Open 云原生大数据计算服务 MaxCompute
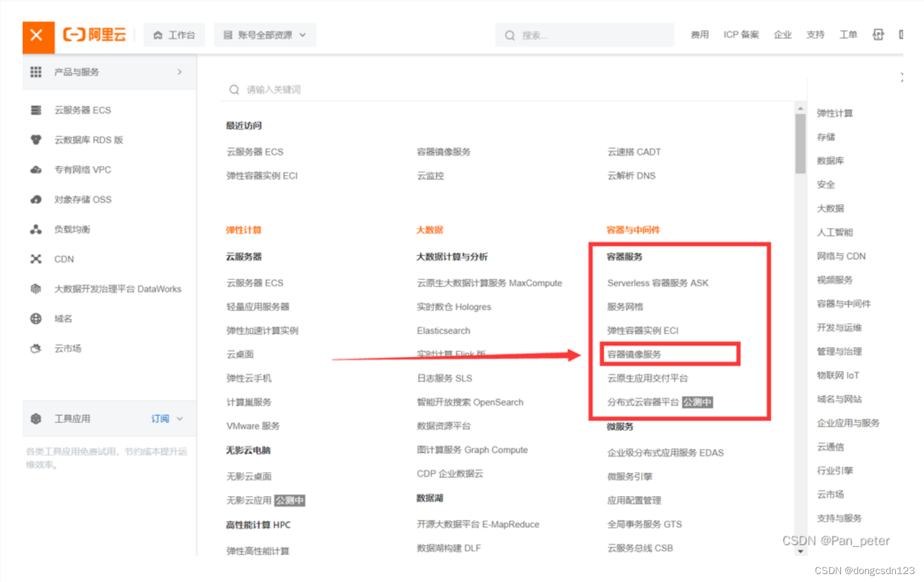Screen dimensions: 924x582 click(x=489, y=283)
